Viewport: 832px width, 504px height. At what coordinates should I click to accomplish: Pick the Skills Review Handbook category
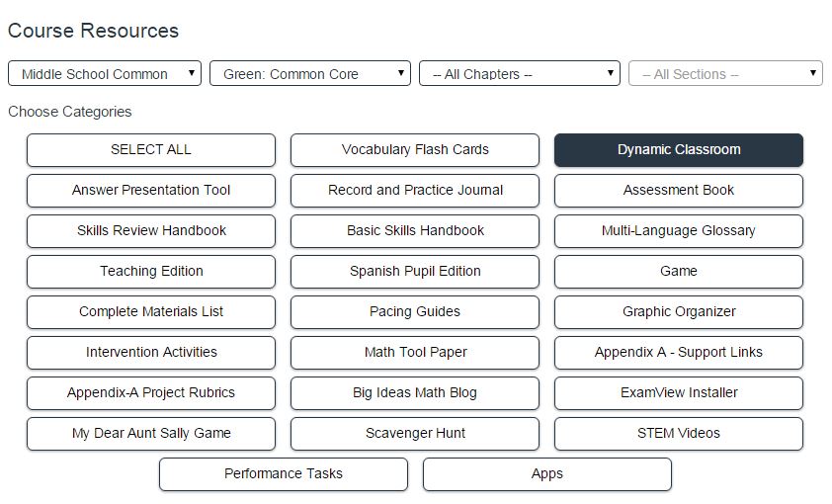point(151,231)
